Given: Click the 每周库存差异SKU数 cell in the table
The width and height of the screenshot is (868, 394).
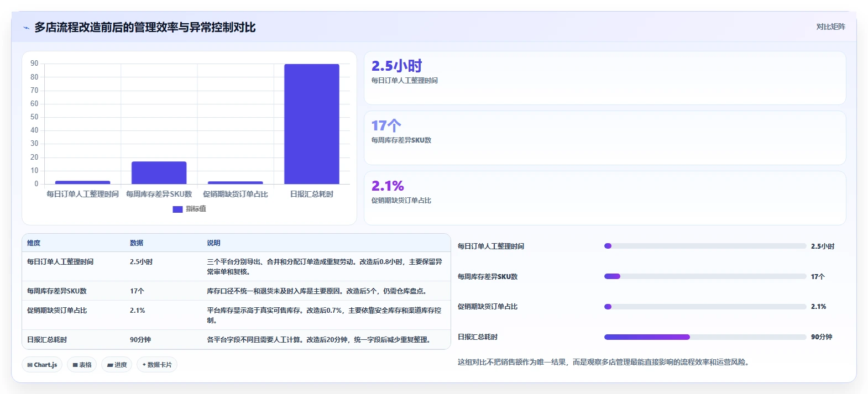Looking at the screenshot, I should coord(57,291).
